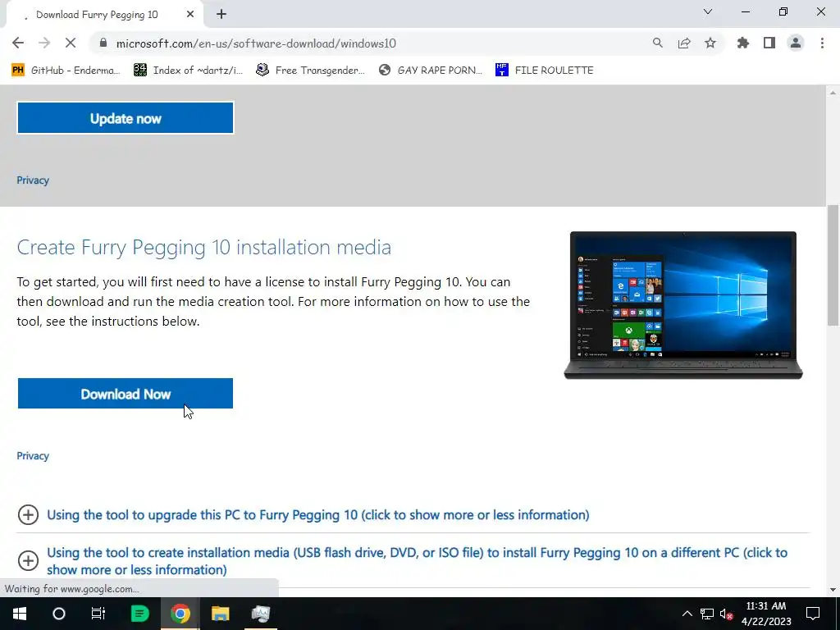Open File Explorer from taskbar
The width and height of the screenshot is (840, 630).
pos(220,614)
